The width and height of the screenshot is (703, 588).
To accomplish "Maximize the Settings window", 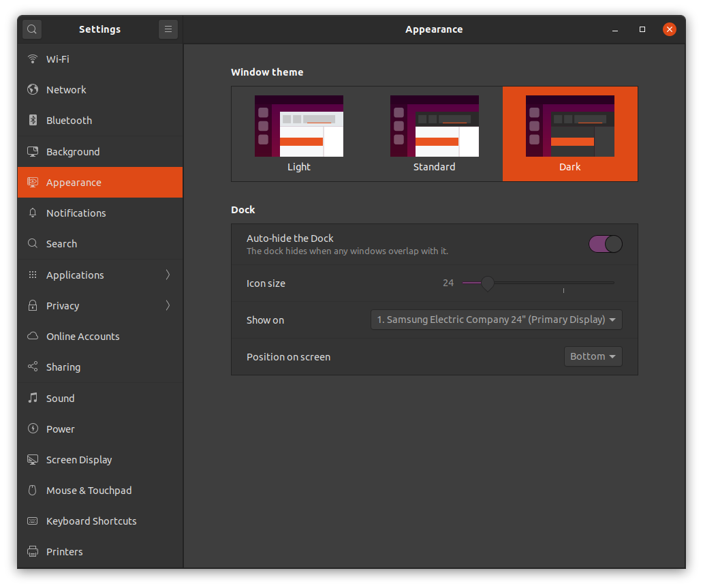I will tap(642, 29).
